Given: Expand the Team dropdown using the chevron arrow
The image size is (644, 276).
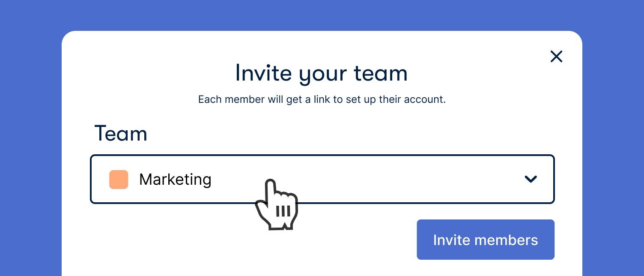Looking at the screenshot, I should pos(531,179).
